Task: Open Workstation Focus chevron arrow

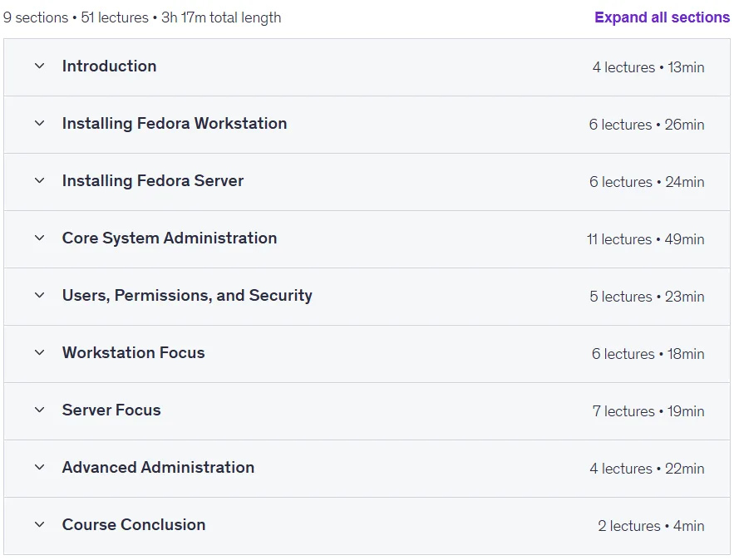Action: click(40, 353)
